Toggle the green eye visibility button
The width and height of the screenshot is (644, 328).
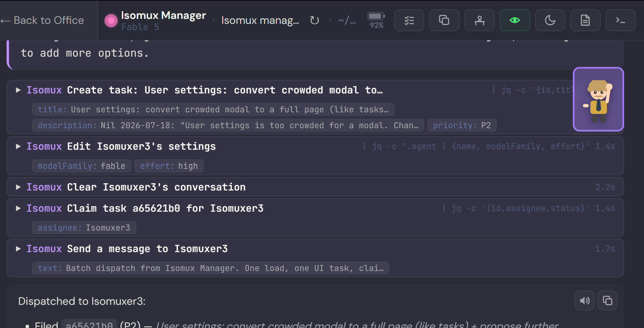515,20
